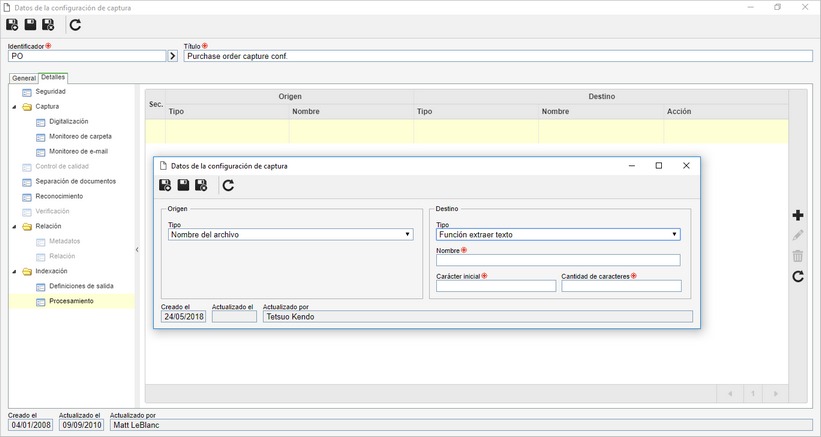Click the trash delete icon on right sidebar
821x437 pixels.
(x=798, y=256)
